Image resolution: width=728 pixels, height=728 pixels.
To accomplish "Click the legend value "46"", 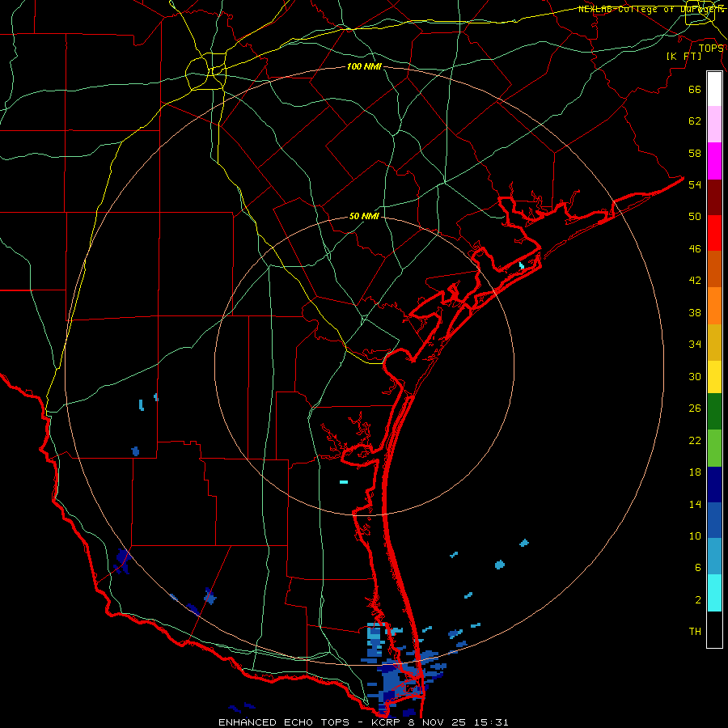I will point(695,249).
